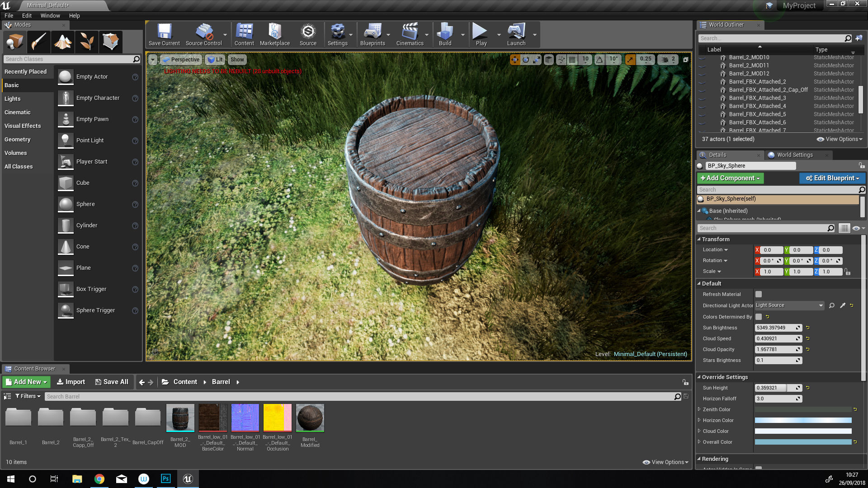Open the Settings toolbar icon
The height and width of the screenshot is (488, 868).
[338, 35]
